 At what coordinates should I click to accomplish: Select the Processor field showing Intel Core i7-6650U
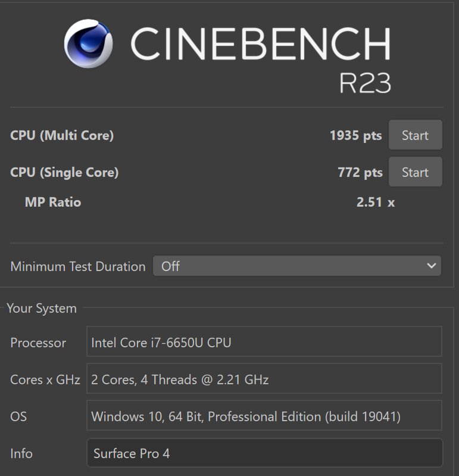point(264,341)
